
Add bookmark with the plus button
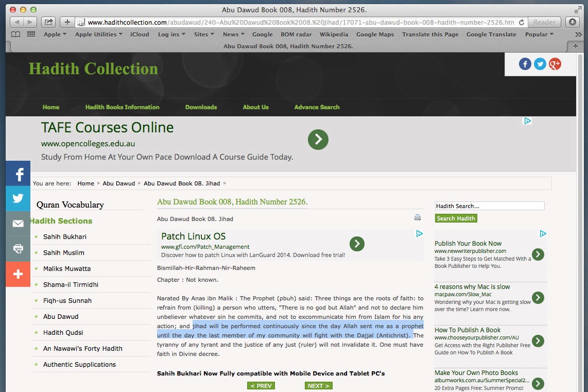pyautogui.click(x=67, y=22)
